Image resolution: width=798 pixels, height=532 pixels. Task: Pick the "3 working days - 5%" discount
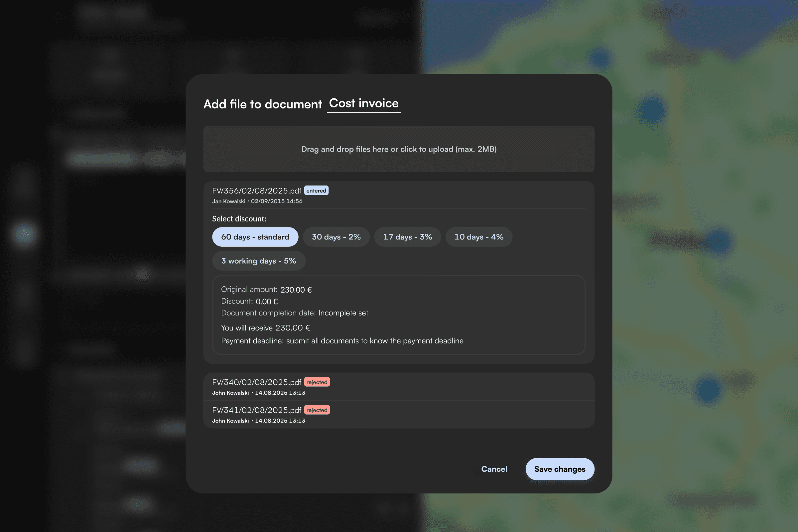tap(259, 261)
